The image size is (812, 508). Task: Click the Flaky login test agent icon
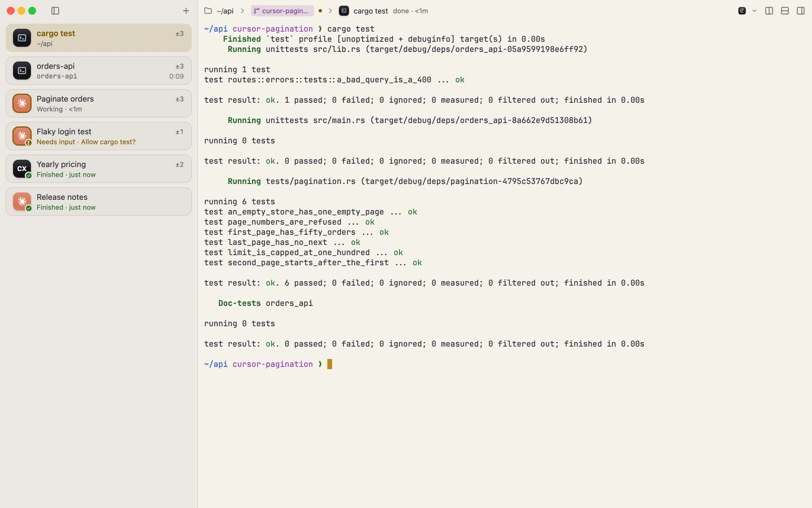click(x=22, y=136)
